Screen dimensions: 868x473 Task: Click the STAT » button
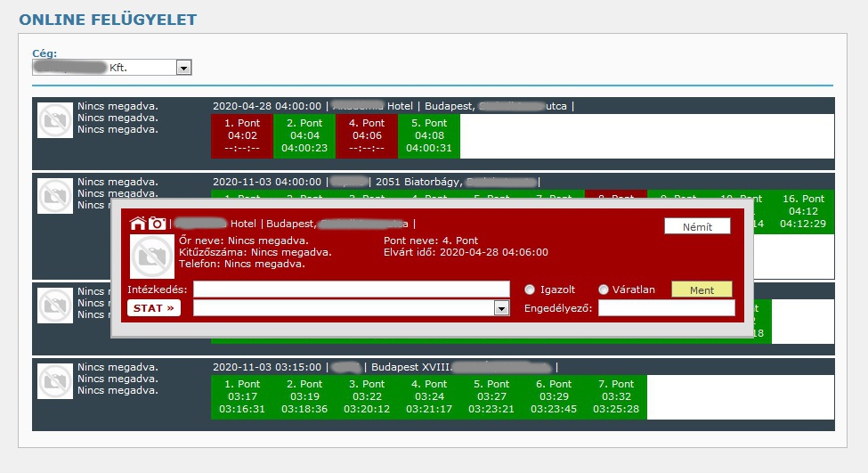[154, 308]
